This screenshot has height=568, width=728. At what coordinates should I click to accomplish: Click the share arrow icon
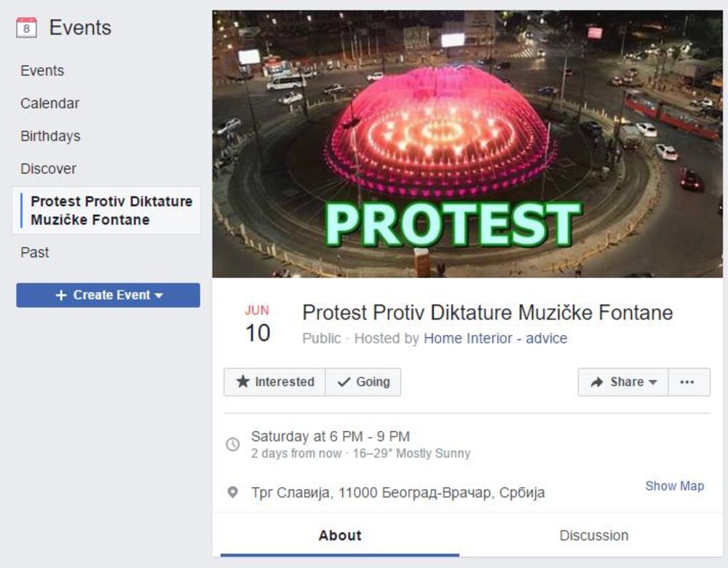597,382
